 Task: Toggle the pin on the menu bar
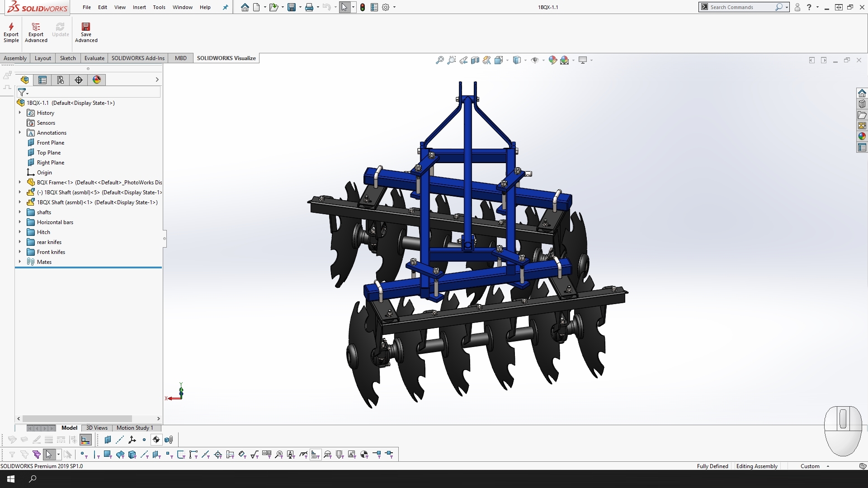pyautogui.click(x=226, y=7)
